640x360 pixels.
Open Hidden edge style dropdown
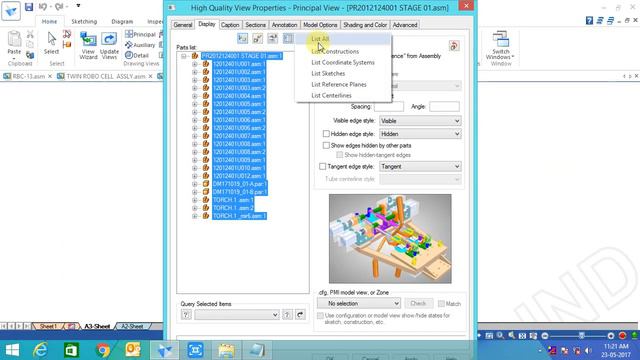pos(420,134)
